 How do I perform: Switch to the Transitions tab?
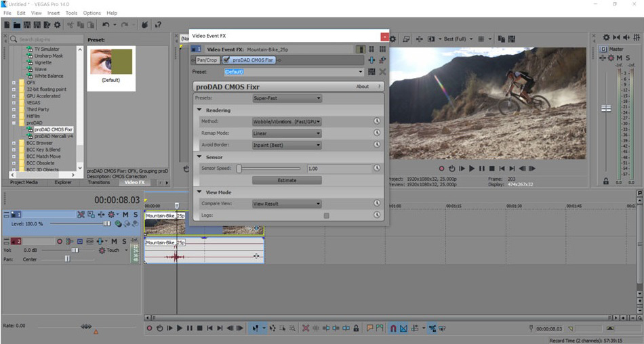[98, 182]
